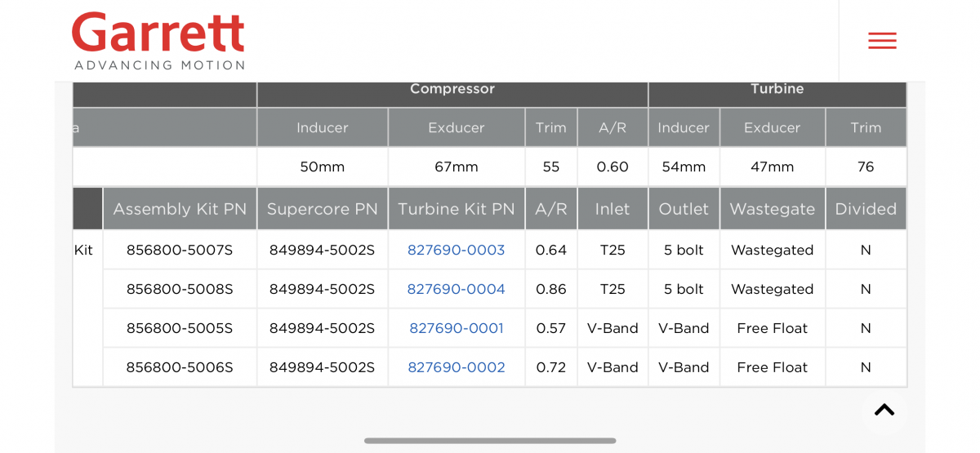Click the Turbine section header

coord(777,90)
